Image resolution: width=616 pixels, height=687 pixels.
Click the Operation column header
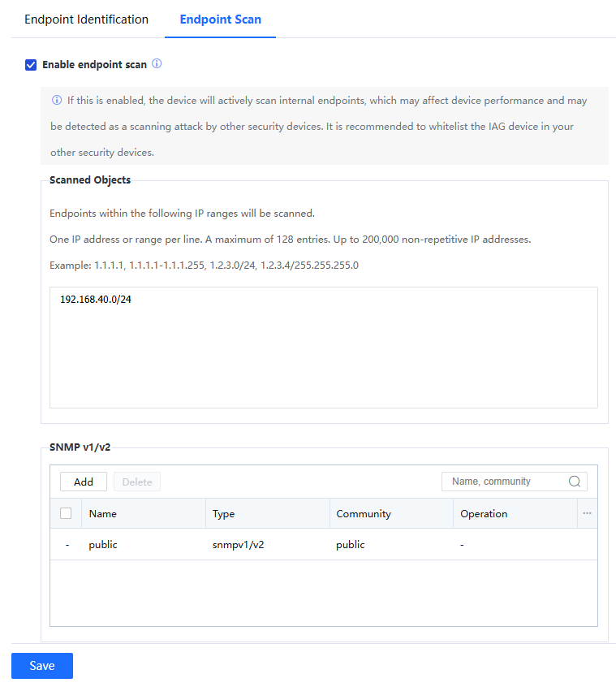(484, 514)
